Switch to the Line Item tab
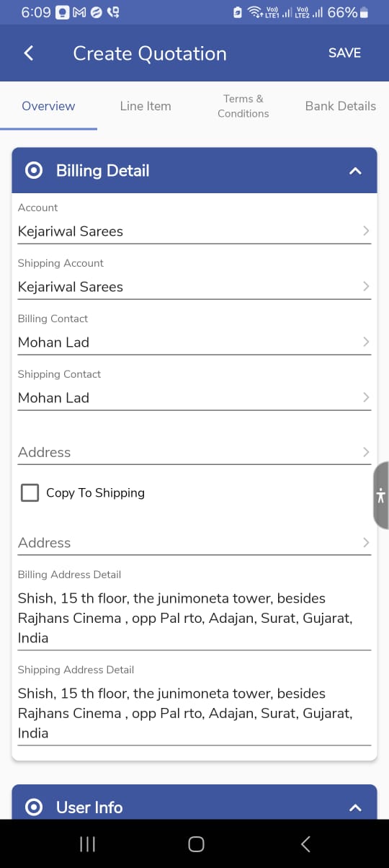 coord(146,106)
